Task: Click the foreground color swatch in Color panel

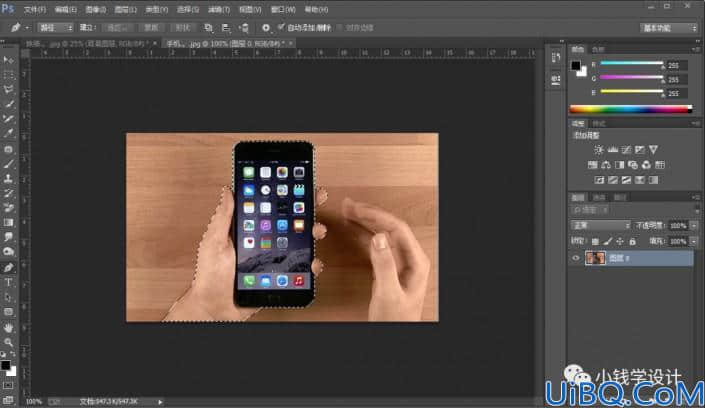Action: [x=576, y=66]
